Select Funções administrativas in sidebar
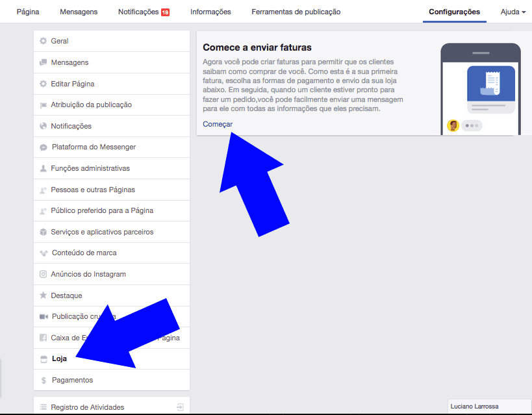Screen dimensions: 532x415 click(112, 168)
